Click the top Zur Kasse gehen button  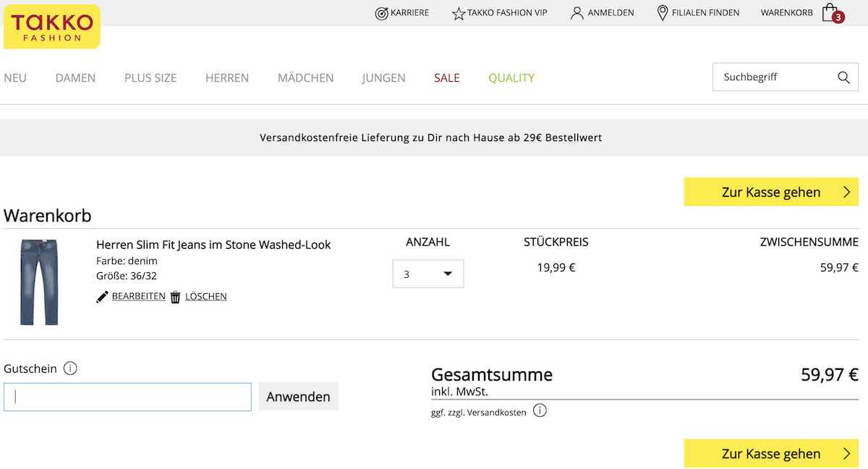(x=770, y=192)
